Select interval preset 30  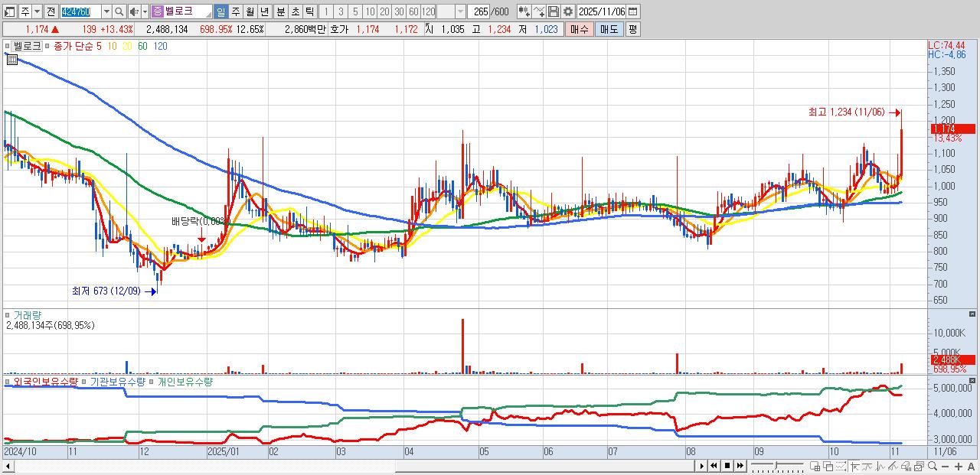point(399,11)
